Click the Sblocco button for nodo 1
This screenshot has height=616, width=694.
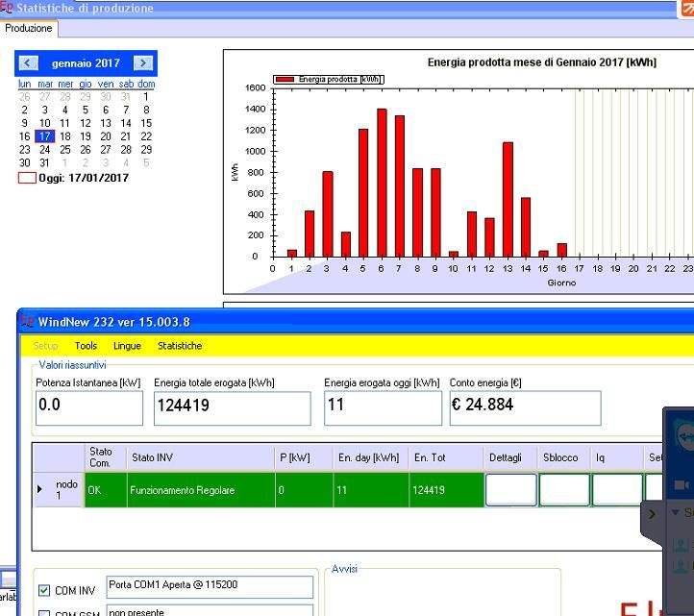564,490
